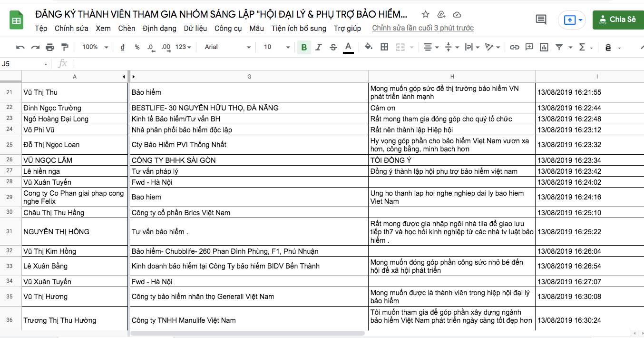Screen dimensions: 644x338
Task: Click the move to Drive folder icon
Action: click(x=441, y=14)
